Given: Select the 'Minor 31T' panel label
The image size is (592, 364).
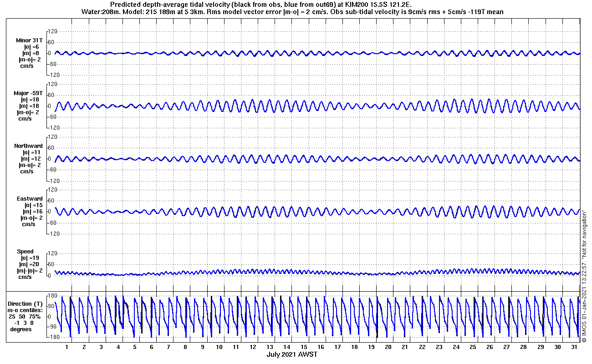Looking at the screenshot, I should coord(29,40).
